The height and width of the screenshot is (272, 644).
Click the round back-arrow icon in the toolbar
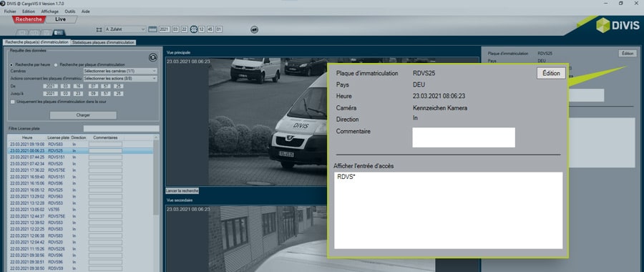tap(254, 29)
